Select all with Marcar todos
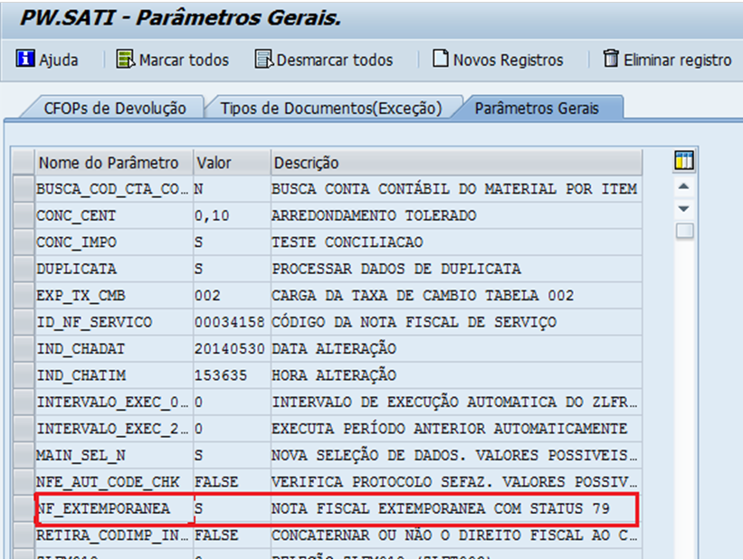This screenshot has height=560, width=743. (x=173, y=60)
